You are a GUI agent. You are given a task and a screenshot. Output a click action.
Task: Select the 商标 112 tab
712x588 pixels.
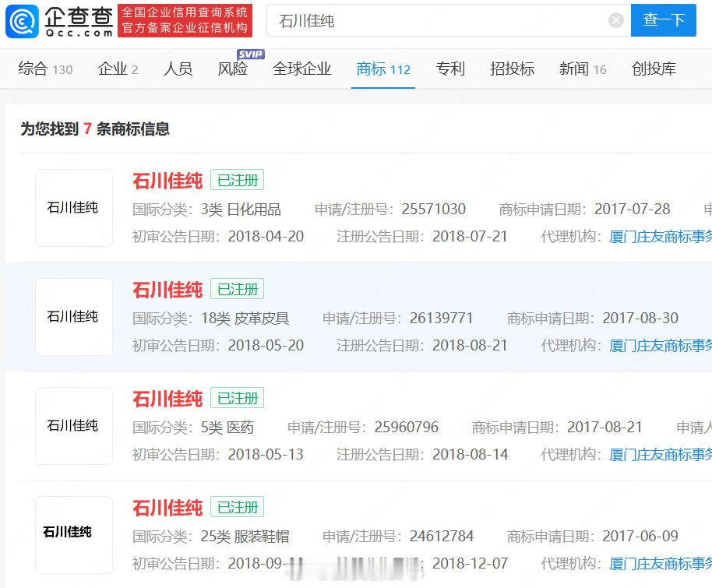[383, 69]
